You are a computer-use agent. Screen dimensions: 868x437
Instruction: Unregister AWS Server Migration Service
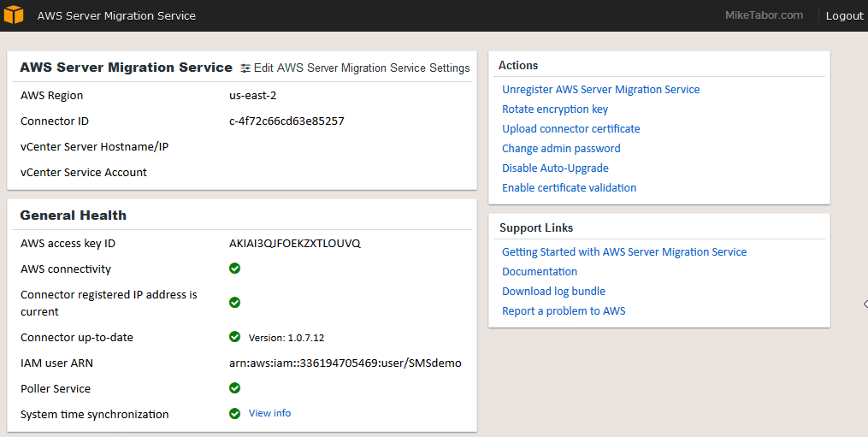point(600,90)
